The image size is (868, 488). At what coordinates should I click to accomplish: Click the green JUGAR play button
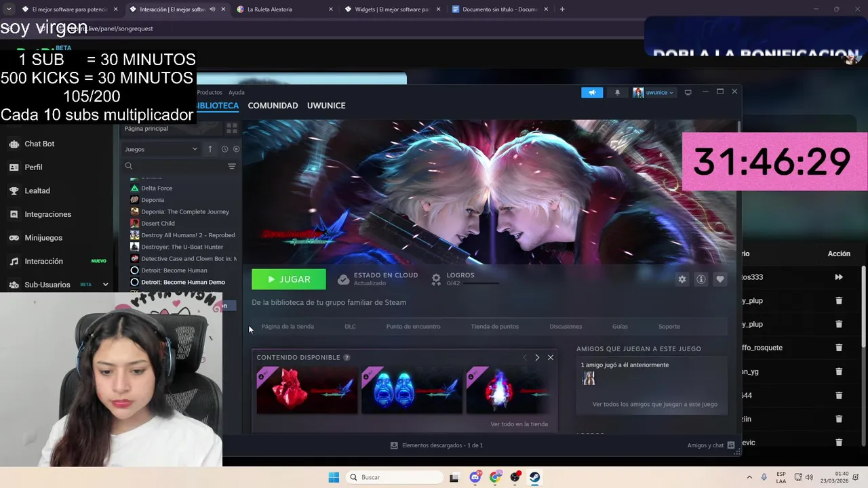288,279
